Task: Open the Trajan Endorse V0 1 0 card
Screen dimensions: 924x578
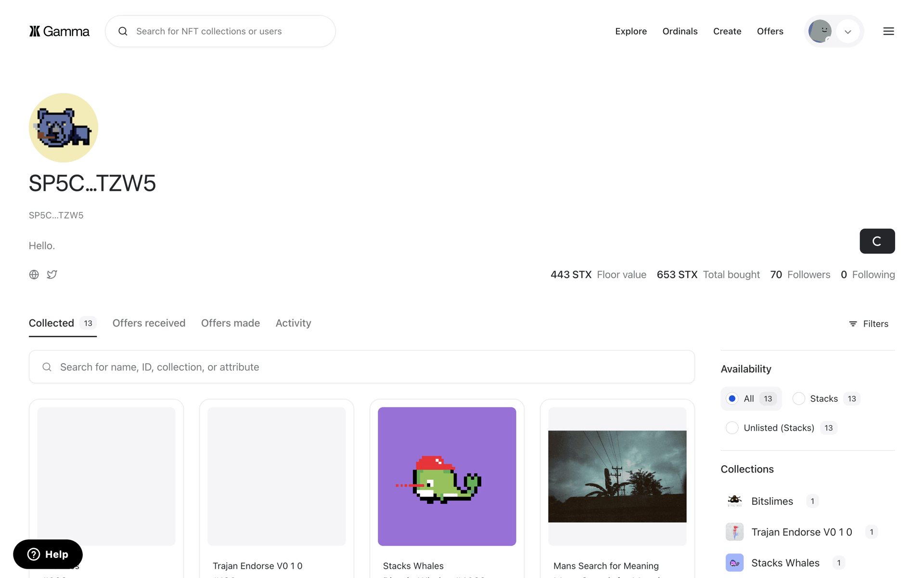Action: coord(277,489)
